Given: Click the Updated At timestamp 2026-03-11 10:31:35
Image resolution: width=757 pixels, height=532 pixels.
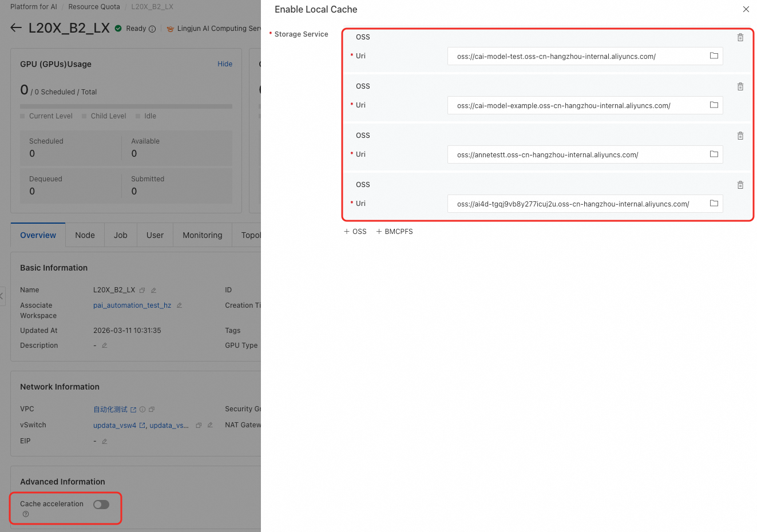Looking at the screenshot, I should coord(127,331).
